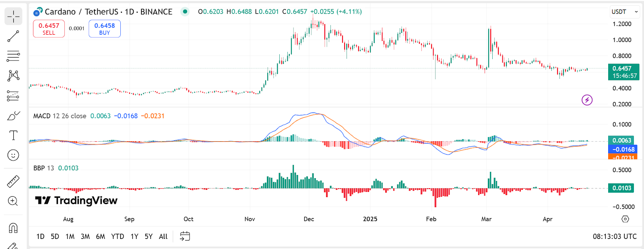644x249 pixels.
Task: Click the 08:13:03 UTC timezone clock
Action: click(x=615, y=237)
